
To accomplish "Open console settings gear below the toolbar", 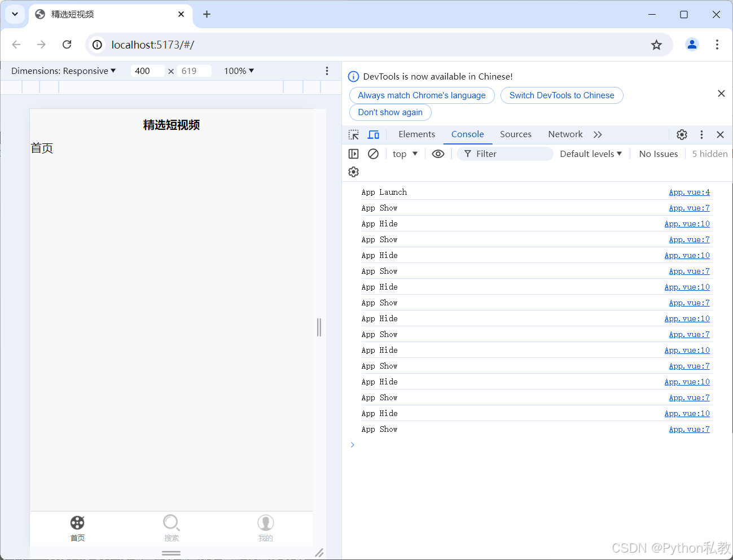I will pyautogui.click(x=354, y=172).
